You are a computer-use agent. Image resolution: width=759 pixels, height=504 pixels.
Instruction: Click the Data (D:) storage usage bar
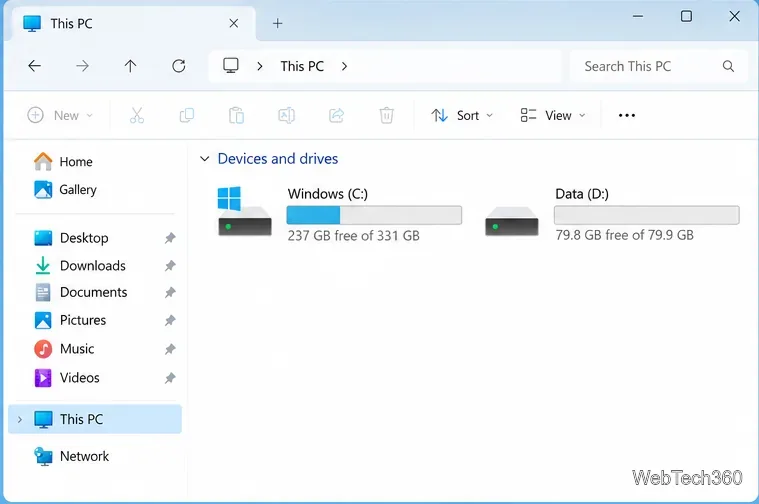point(647,215)
